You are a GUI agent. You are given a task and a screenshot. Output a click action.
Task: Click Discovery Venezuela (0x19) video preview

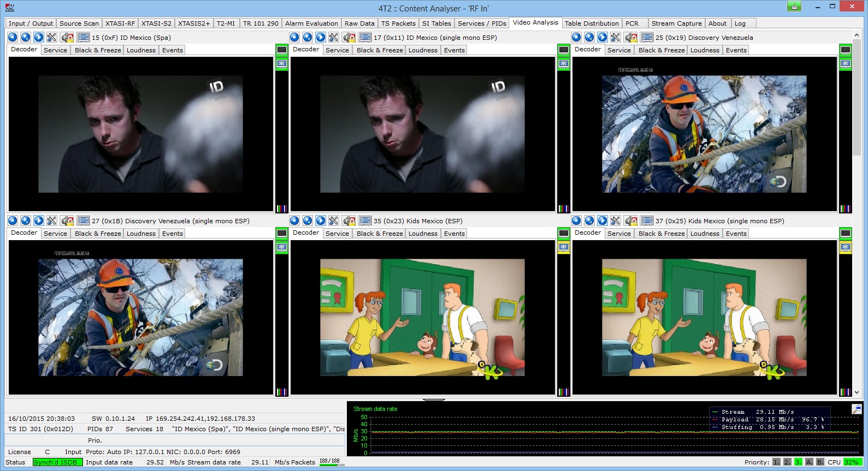point(704,134)
